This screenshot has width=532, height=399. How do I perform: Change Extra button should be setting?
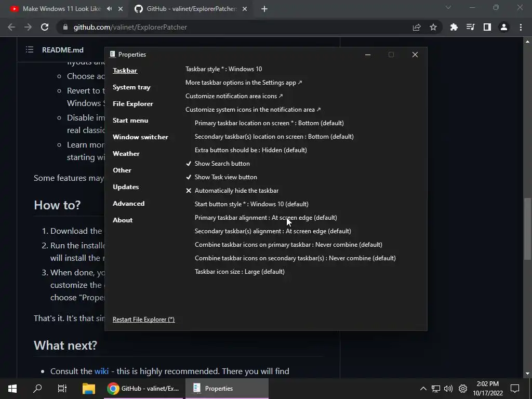pos(251,150)
